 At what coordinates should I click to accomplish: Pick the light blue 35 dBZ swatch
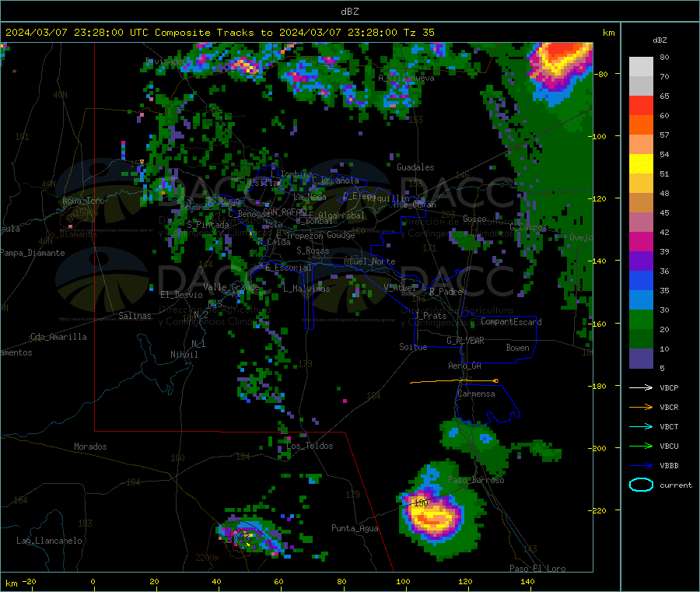point(641,300)
